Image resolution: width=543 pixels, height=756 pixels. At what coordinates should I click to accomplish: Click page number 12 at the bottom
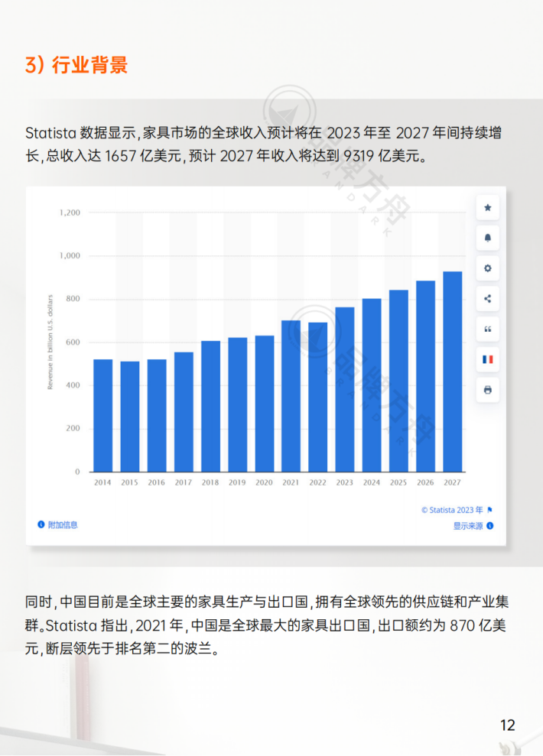click(x=508, y=725)
